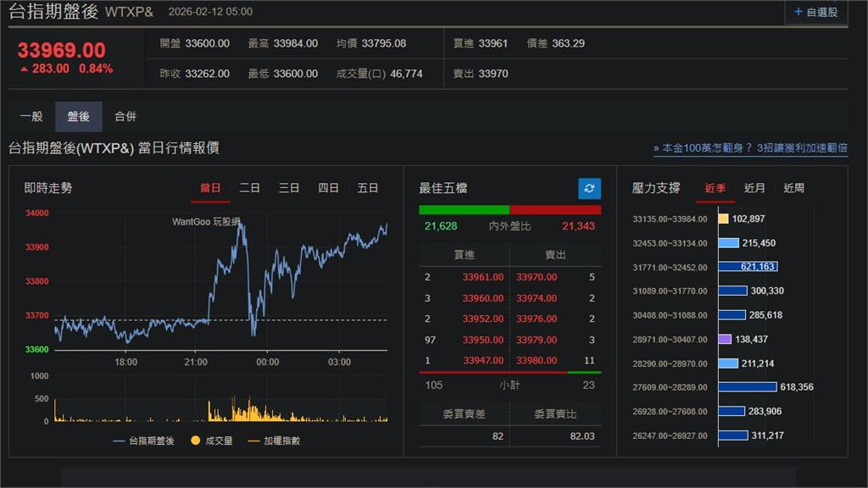This screenshot has height=488, width=868.
Task: Open the 本金100萬怎翻身 promo link
Action: pos(750,148)
